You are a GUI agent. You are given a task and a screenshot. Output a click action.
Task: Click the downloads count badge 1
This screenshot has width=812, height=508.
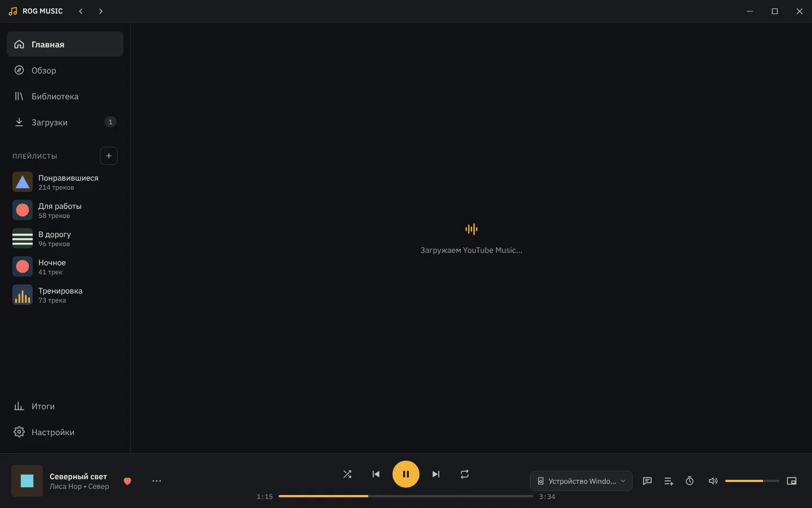111,122
